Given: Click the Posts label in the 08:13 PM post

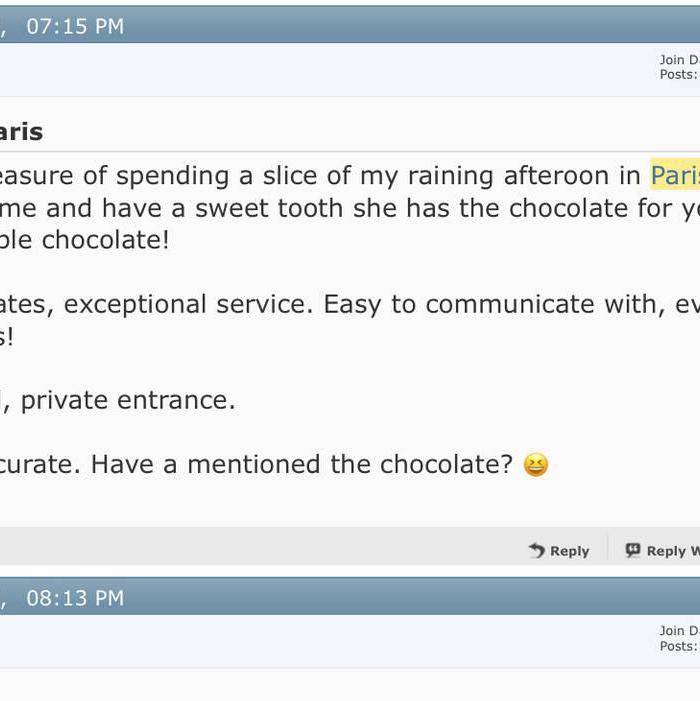Looking at the screenshot, I should click(677, 646).
